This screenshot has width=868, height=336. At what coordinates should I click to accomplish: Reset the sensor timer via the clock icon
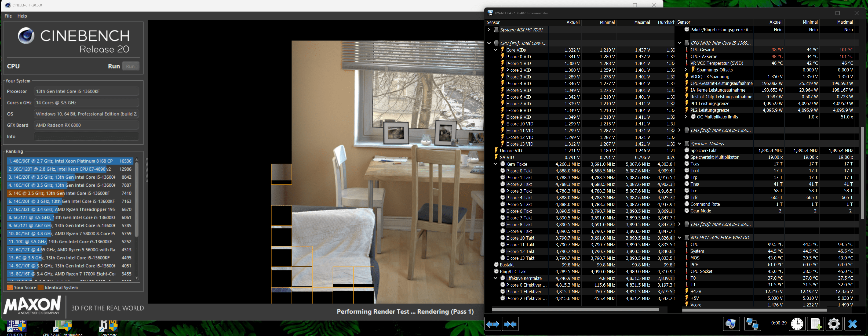tap(797, 324)
